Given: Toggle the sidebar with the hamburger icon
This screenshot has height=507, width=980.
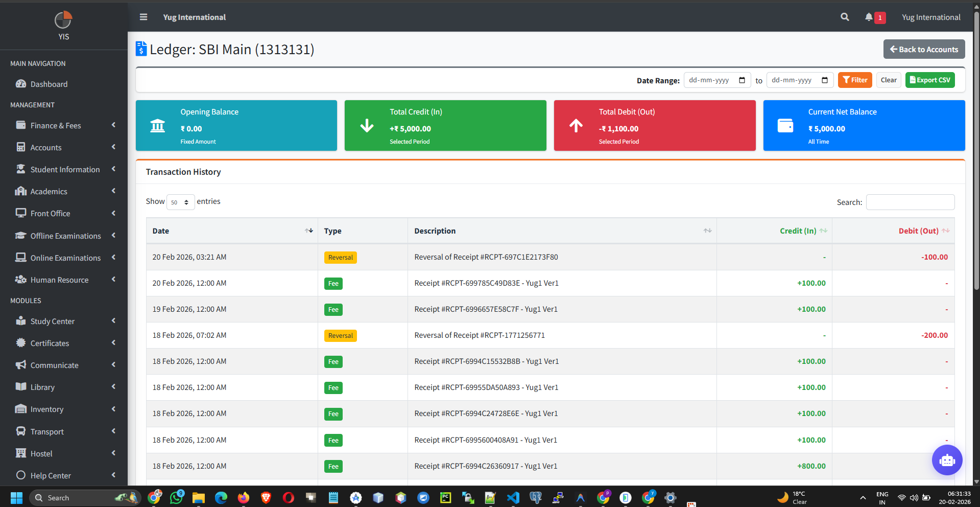Looking at the screenshot, I should click(x=143, y=17).
